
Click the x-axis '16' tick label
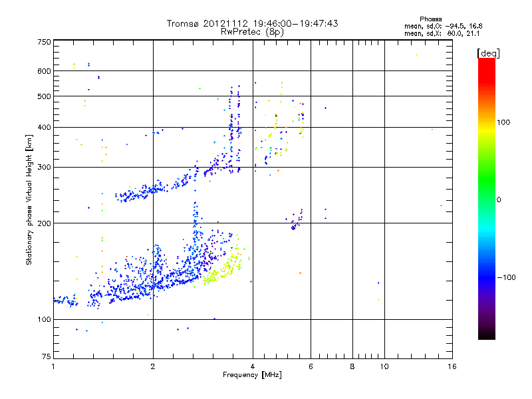click(452, 366)
